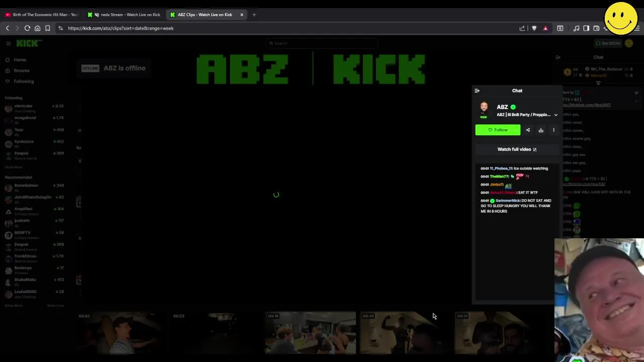Show more under the Following list
The width and height of the screenshot is (644, 362).
(x=14, y=167)
